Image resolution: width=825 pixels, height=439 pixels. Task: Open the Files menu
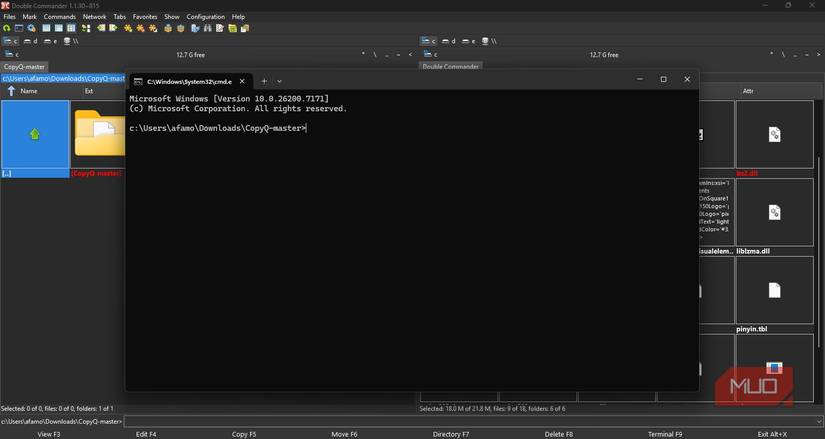coord(10,17)
